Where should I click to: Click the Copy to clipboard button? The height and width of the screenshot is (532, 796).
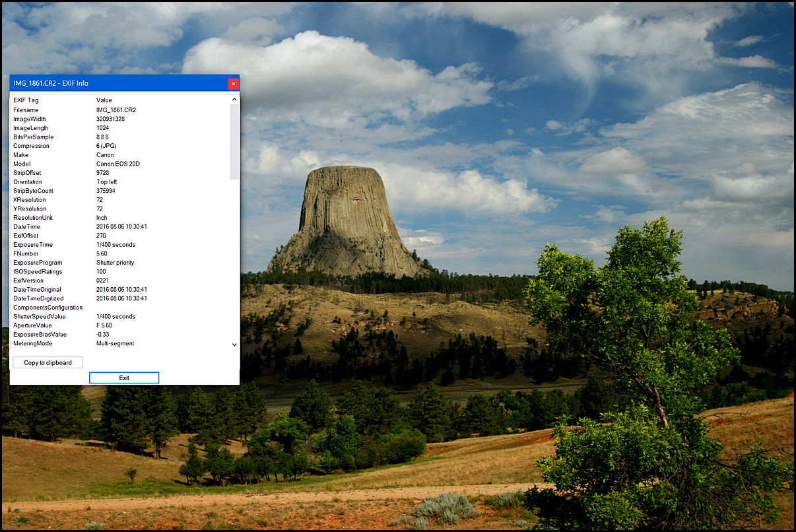(47, 362)
